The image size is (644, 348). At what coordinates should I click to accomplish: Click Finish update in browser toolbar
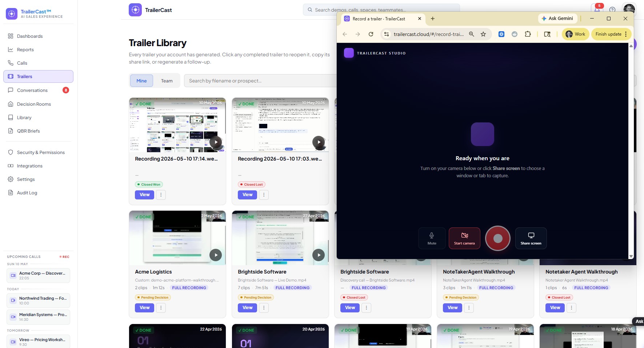tap(611, 34)
